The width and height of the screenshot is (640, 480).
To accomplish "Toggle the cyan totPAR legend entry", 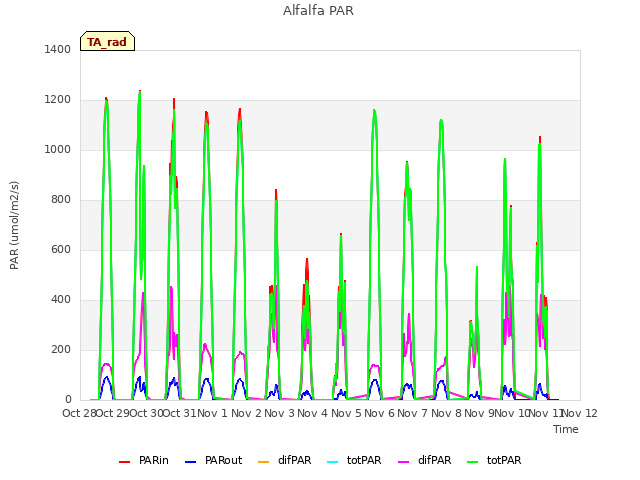I will click(354, 460).
